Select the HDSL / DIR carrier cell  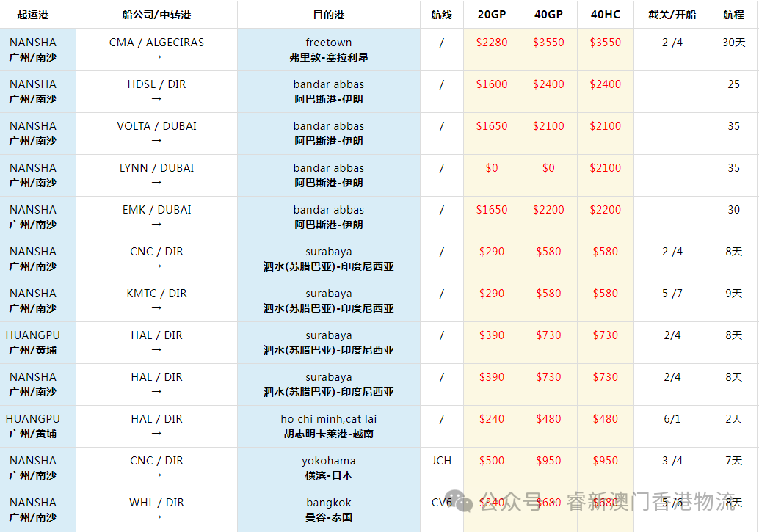156,92
